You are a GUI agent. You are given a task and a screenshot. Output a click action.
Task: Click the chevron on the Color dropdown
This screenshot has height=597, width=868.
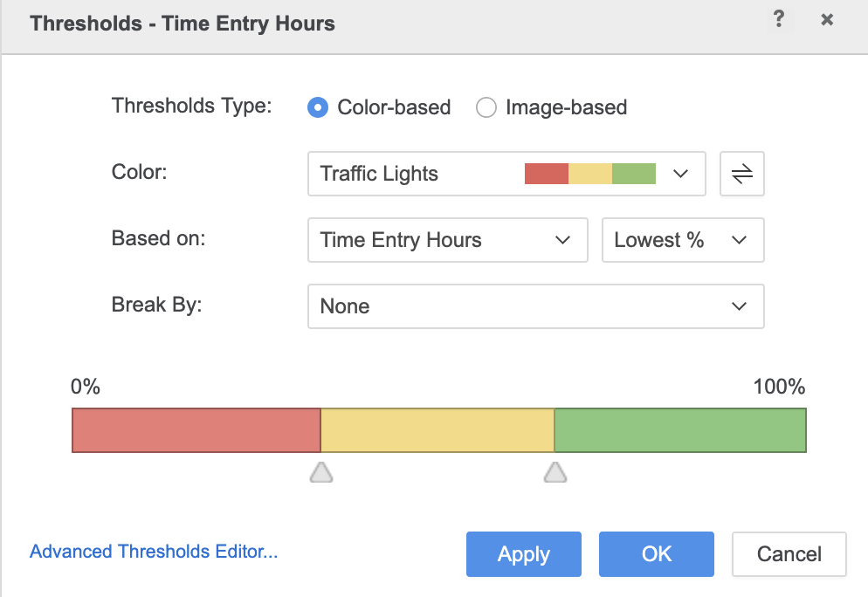click(680, 174)
